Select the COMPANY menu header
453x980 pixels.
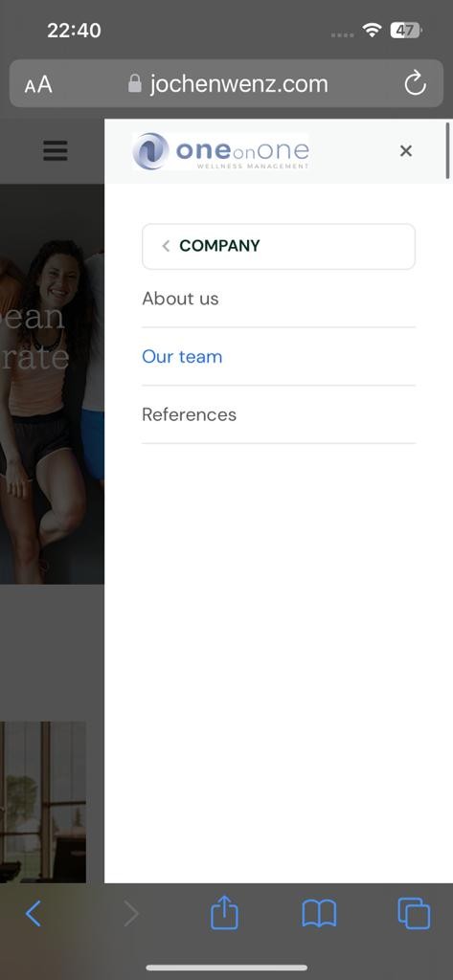(x=279, y=246)
